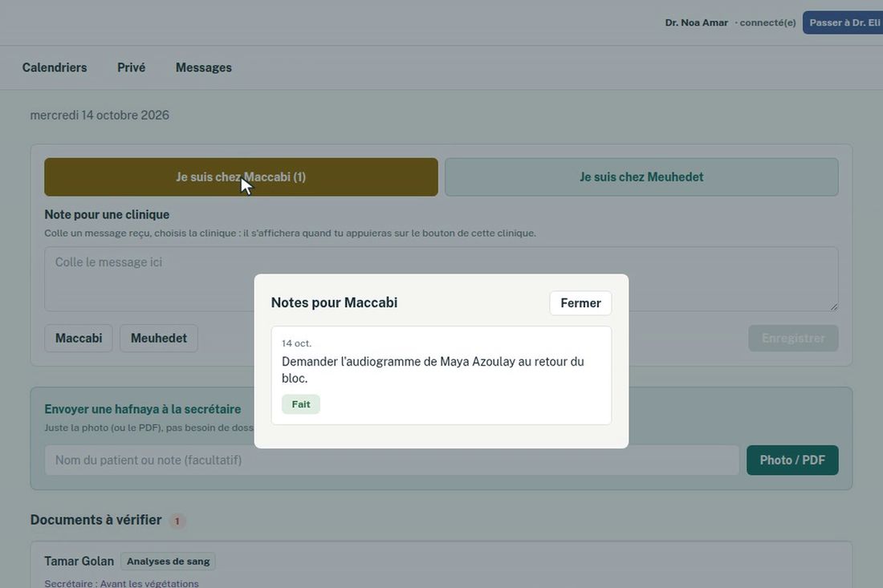The height and width of the screenshot is (588, 883).
Task: Click the patient name or note field
Action: 392,460
